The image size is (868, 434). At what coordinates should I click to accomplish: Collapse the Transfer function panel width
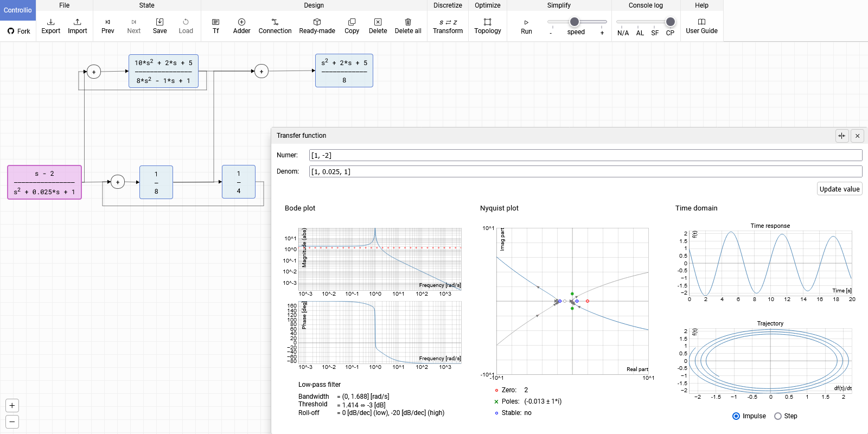842,136
